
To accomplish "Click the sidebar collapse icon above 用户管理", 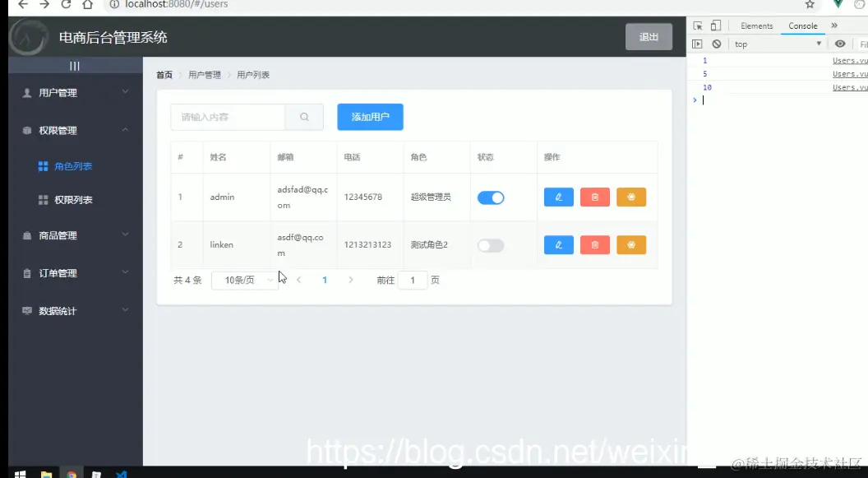I will tap(75, 65).
